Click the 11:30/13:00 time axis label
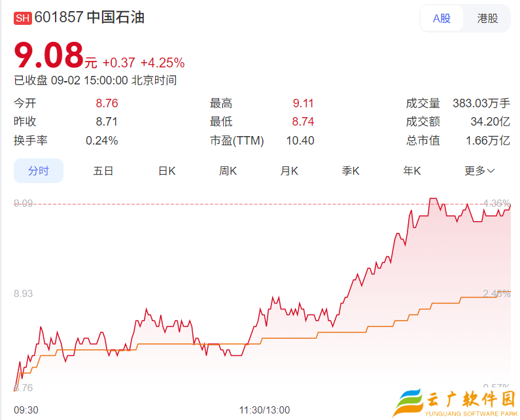This screenshot has width=520, height=420. [265, 410]
